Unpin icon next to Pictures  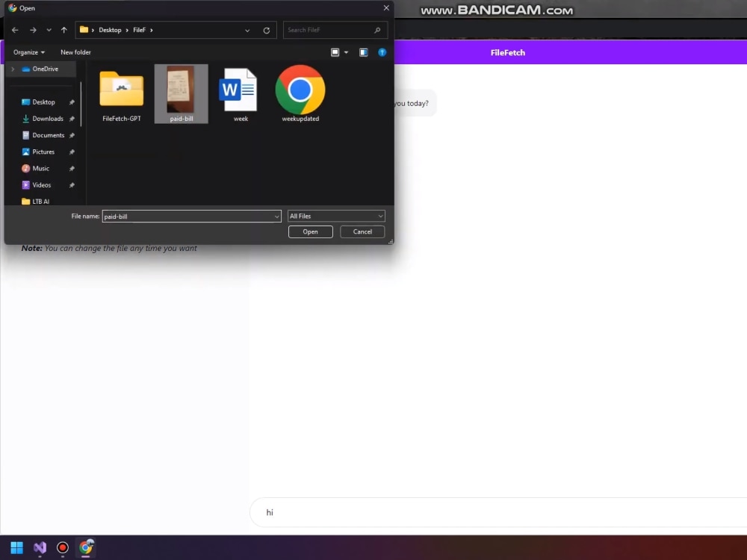coord(72,152)
